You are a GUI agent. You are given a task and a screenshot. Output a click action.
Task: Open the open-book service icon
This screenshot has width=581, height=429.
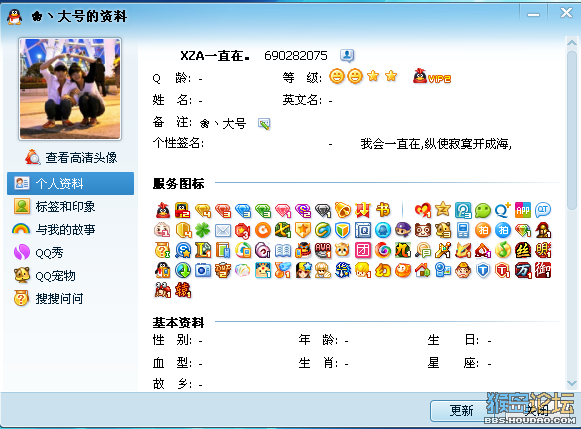[283, 250]
